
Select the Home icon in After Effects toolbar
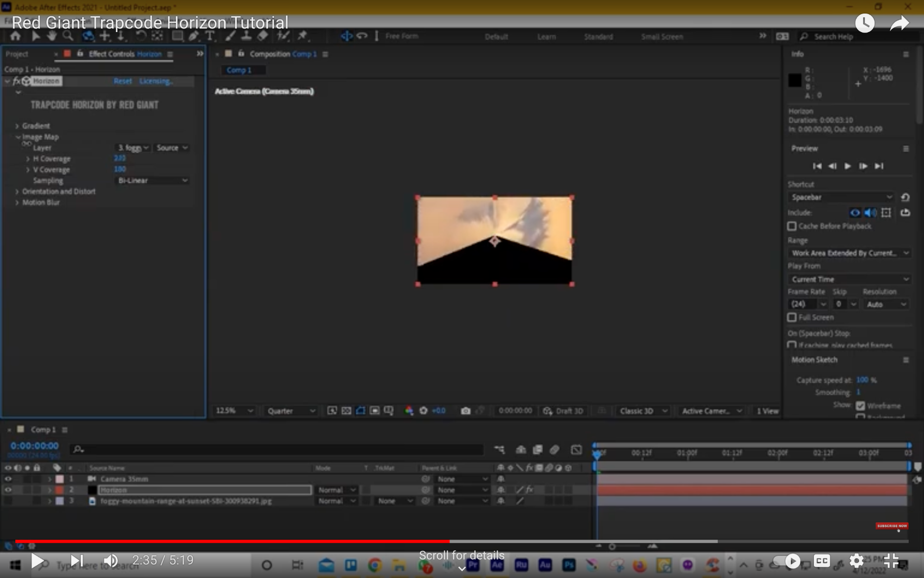tap(15, 36)
